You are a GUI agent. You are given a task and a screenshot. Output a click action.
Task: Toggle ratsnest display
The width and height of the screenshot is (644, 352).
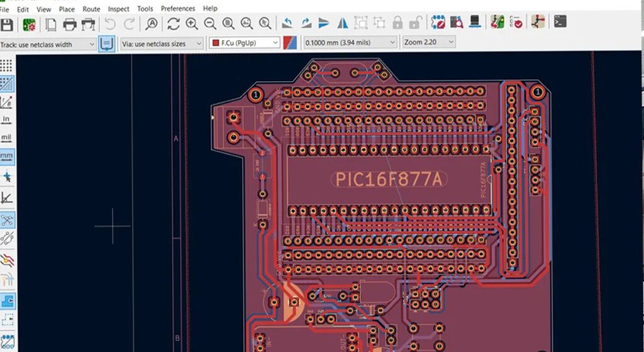click(7, 220)
